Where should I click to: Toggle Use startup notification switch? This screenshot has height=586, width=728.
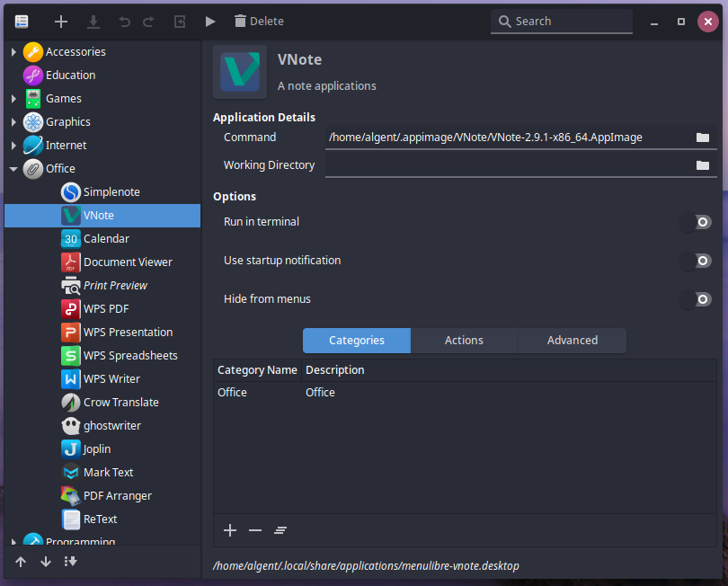(x=697, y=261)
